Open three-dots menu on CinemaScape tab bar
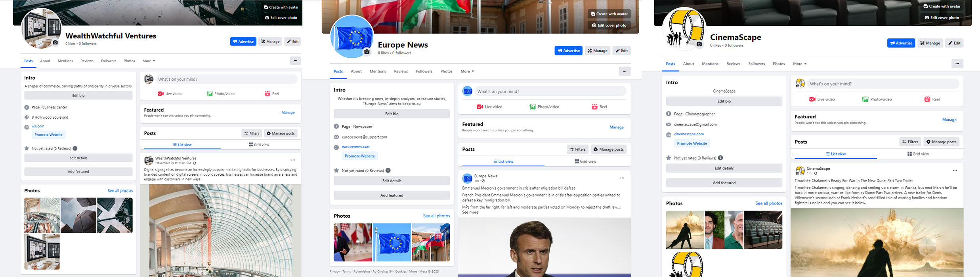Viewport: 980px width, 277px height. (x=957, y=64)
